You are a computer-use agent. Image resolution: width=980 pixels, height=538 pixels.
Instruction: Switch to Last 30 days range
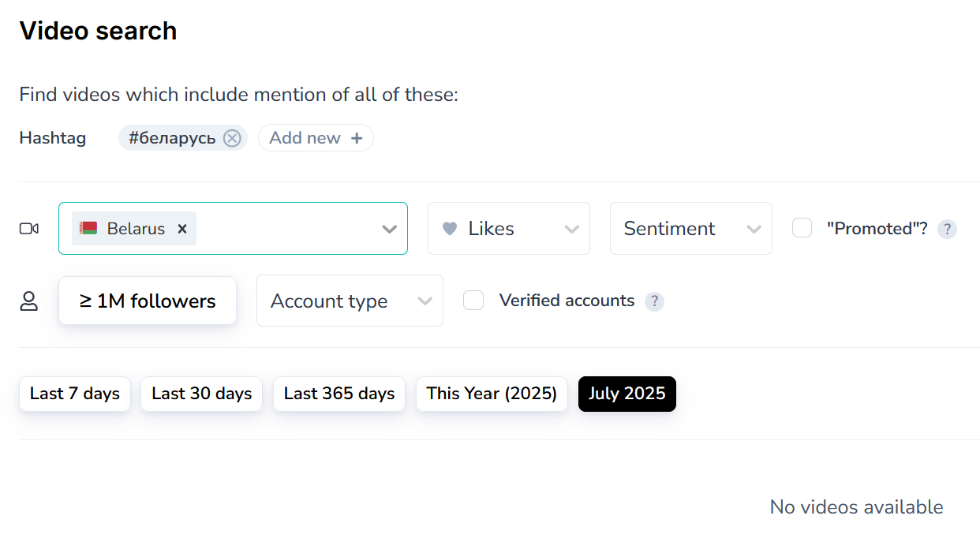(202, 394)
